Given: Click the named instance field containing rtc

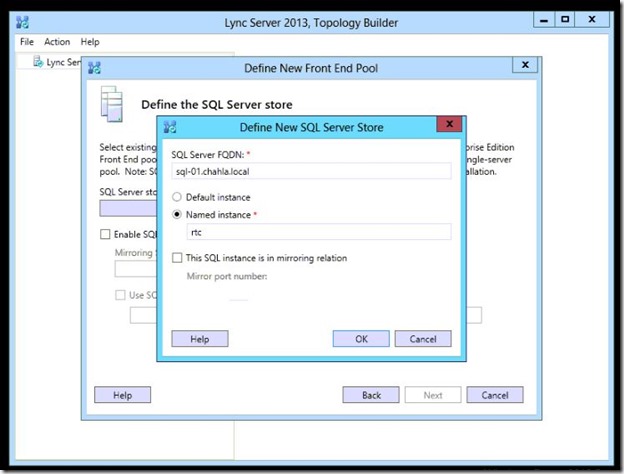Looking at the screenshot, I should [x=319, y=232].
